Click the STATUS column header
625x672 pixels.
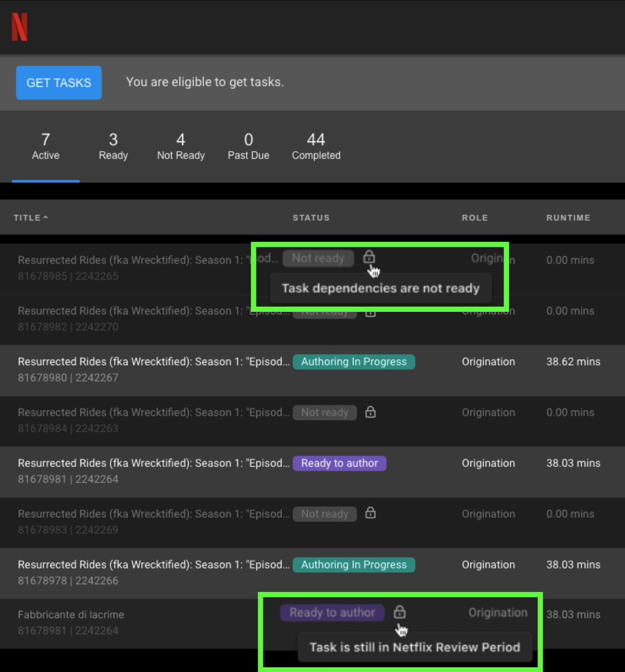click(x=311, y=218)
